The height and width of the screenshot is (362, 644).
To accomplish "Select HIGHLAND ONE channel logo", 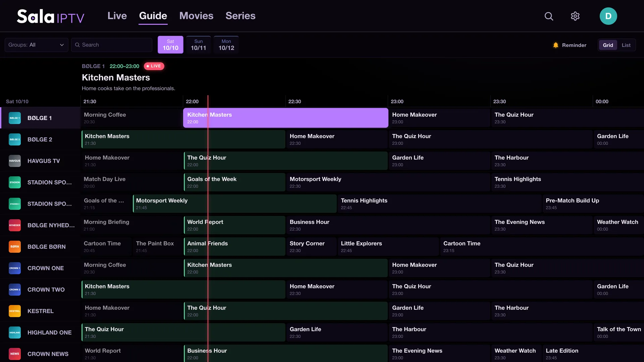I will tap(15, 333).
